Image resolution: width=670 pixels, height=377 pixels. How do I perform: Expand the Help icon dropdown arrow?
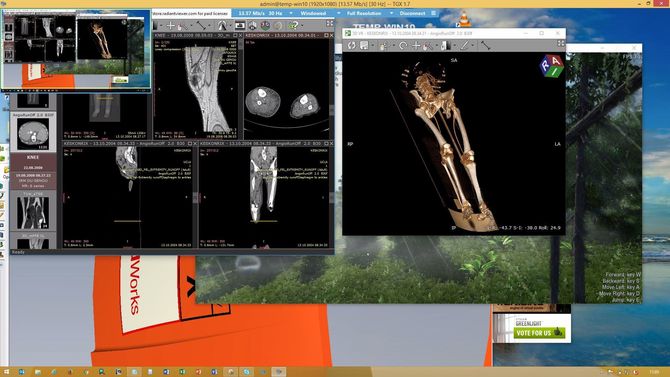pos(302,26)
